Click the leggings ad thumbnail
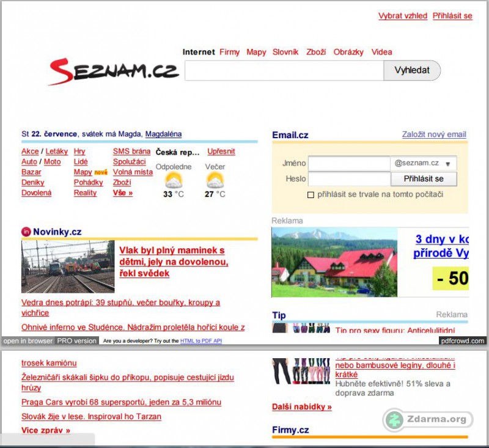 click(x=301, y=371)
